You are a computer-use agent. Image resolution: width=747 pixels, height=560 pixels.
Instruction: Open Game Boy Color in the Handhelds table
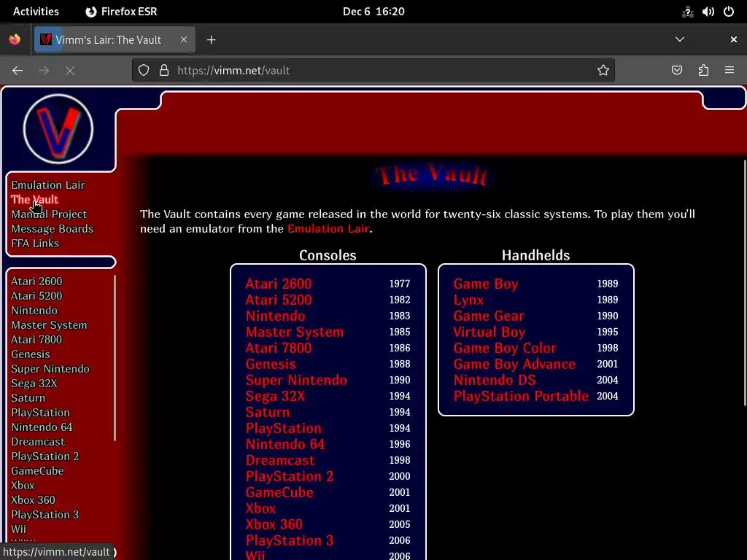(505, 348)
